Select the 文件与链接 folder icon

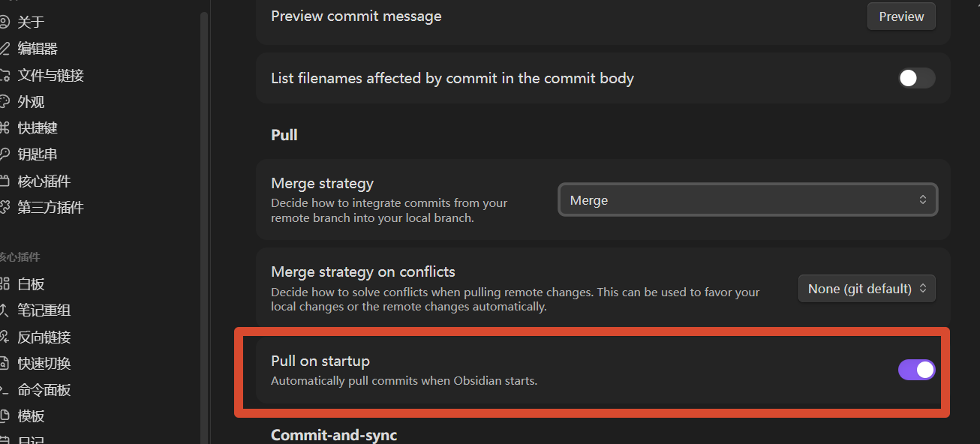point(4,75)
